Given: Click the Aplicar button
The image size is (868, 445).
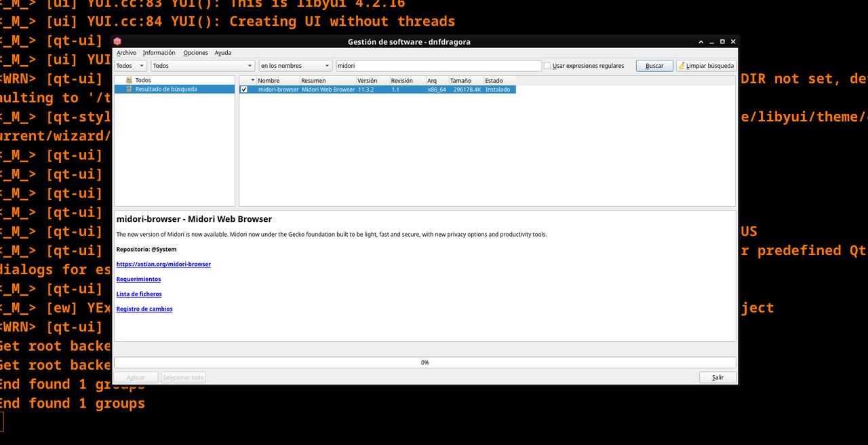Looking at the screenshot, I should click(136, 377).
